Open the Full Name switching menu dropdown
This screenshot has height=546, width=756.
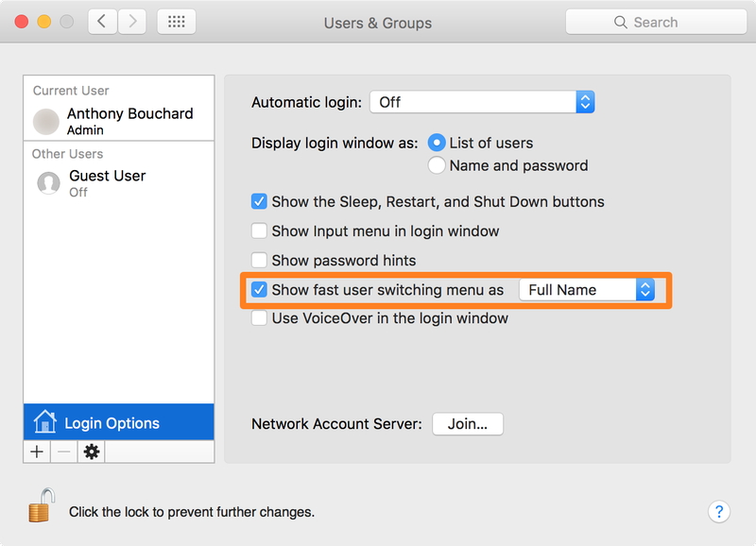coord(587,290)
